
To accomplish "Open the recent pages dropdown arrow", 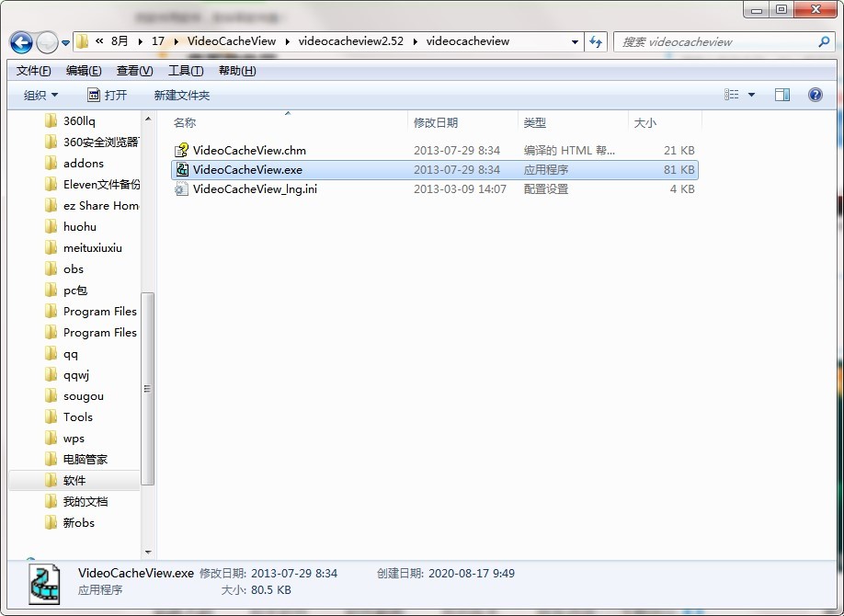I will click(65, 42).
